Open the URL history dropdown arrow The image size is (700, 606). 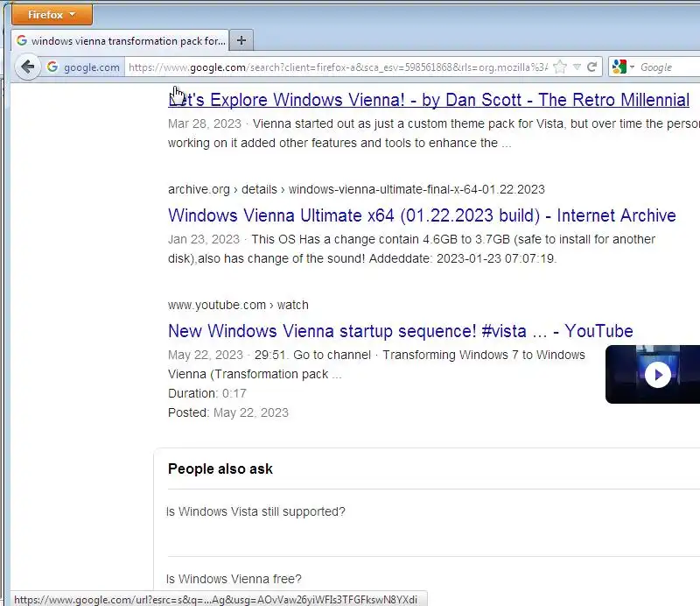tap(577, 67)
